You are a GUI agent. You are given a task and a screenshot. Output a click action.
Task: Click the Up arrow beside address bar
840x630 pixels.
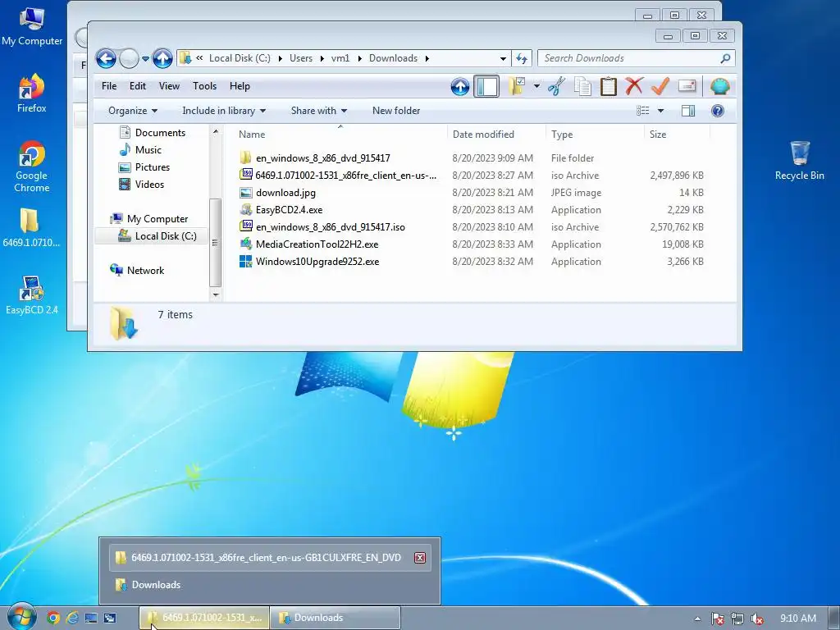coord(162,58)
